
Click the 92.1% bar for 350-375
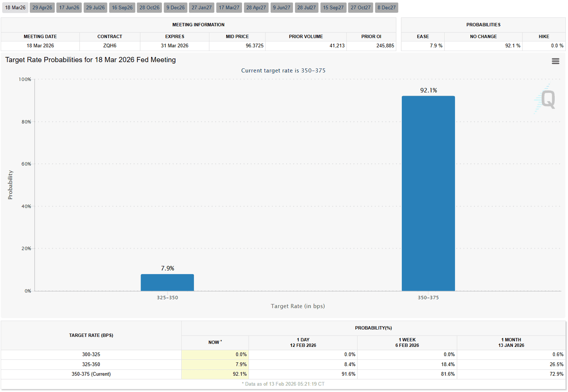coord(428,193)
